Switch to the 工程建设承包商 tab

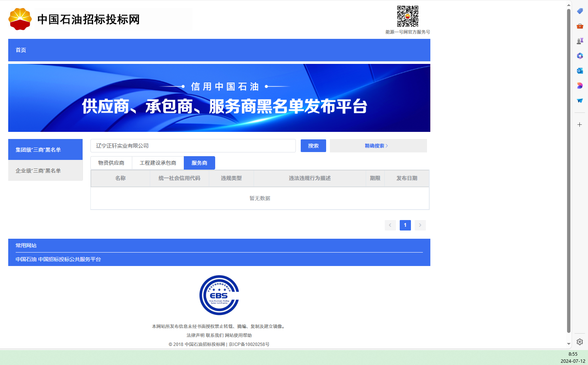click(x=158, y=163)
